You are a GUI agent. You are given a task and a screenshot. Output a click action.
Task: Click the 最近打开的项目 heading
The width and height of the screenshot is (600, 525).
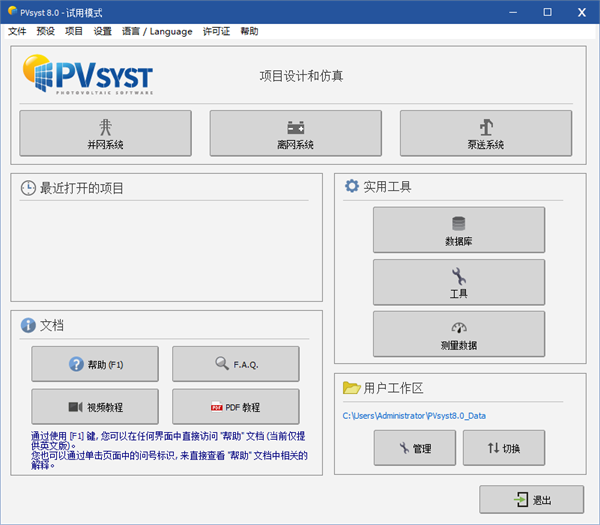click(82, 188)
